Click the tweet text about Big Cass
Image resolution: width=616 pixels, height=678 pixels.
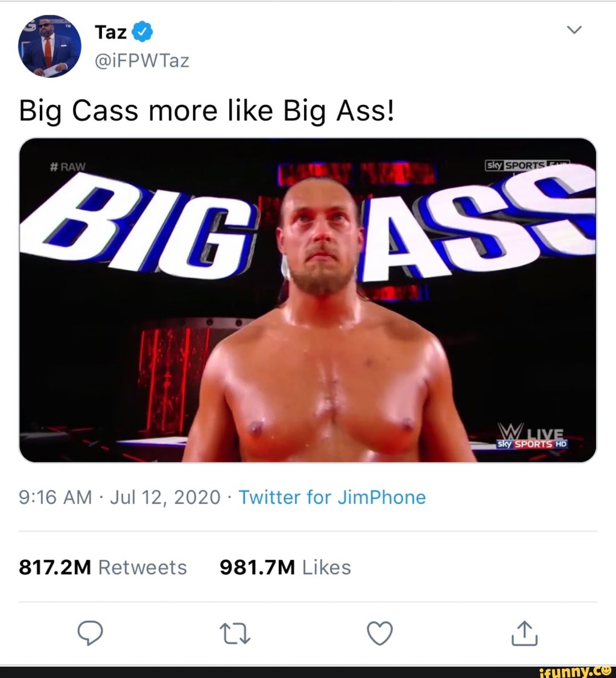(206, 110)
